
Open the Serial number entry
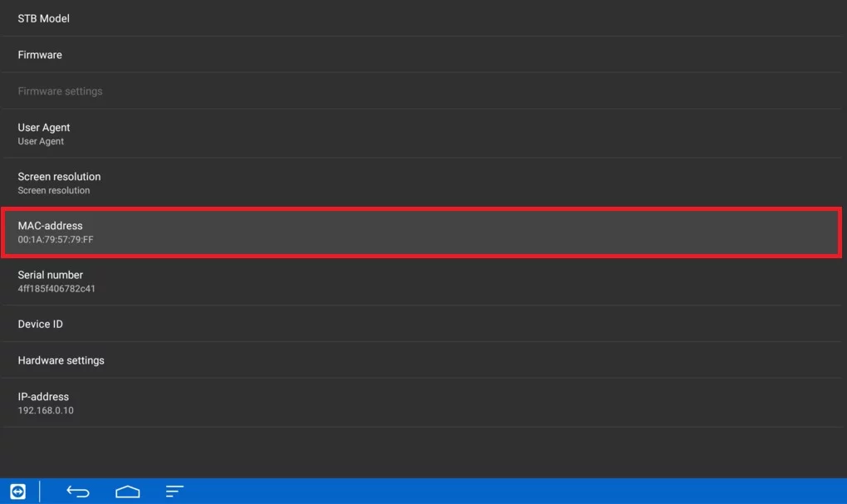pyautogui.click(x=421, y=281)
